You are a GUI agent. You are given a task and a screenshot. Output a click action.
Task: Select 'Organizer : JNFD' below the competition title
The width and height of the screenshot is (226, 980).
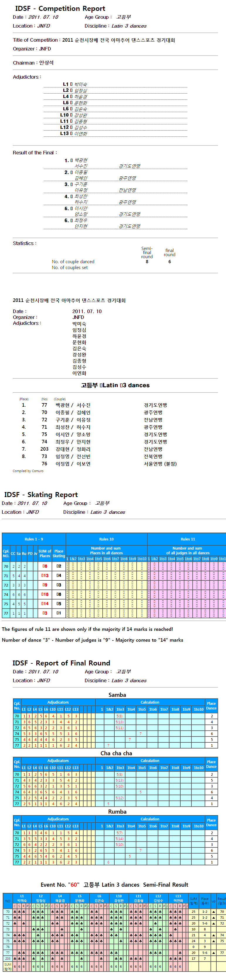[x=32, y=49]
